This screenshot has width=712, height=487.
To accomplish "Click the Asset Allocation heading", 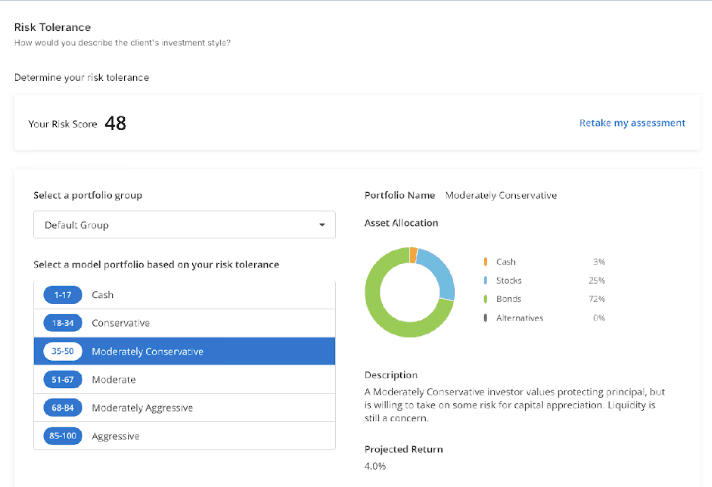I will tap(401, 223).
